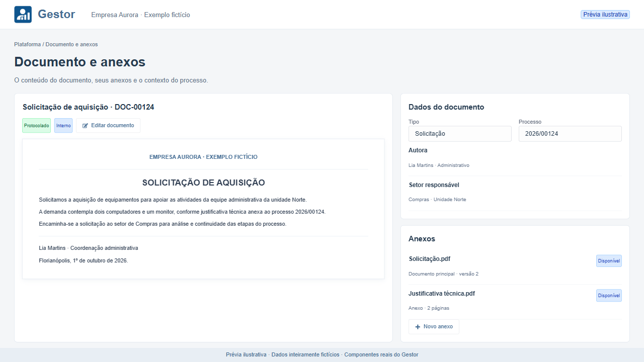Click the plus icon in Novo anexo
This screenshot has height=362, width=644.
pyautogui.click(x=418, y=327)
